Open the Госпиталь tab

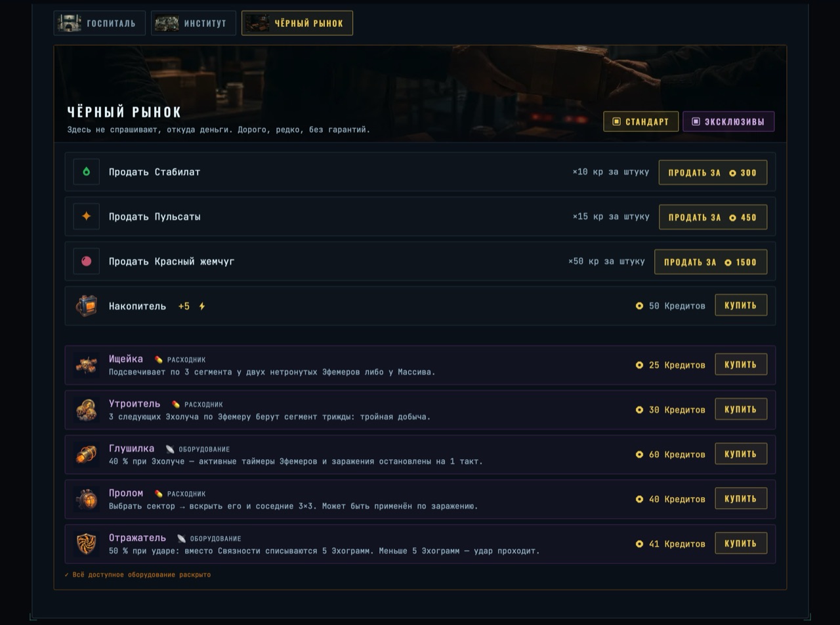click(99, 23)
